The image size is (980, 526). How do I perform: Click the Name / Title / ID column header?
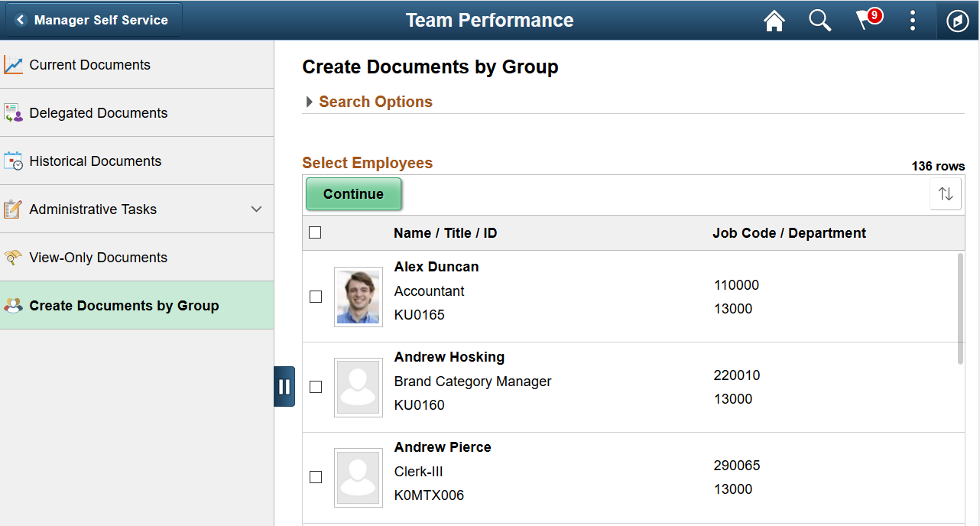446,233
